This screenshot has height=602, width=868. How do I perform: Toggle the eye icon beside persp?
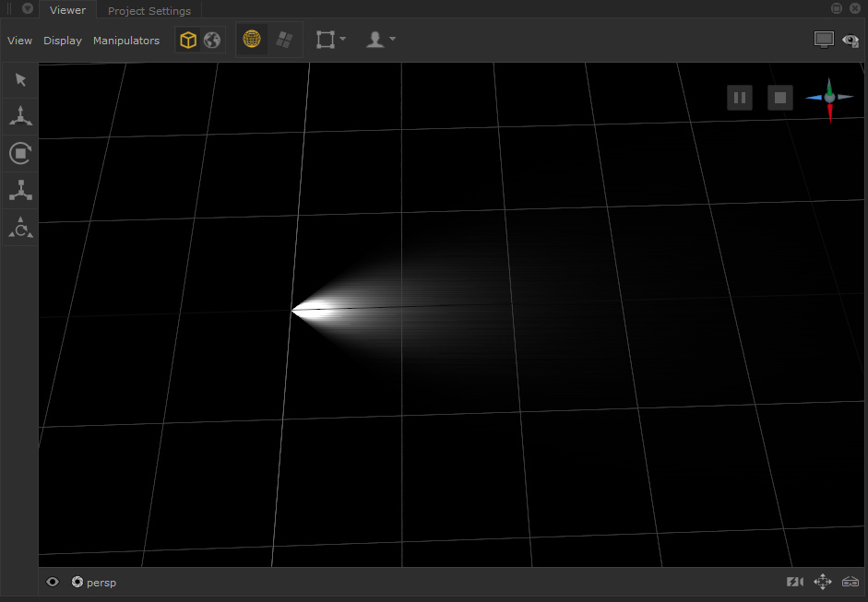coord(53,583)
